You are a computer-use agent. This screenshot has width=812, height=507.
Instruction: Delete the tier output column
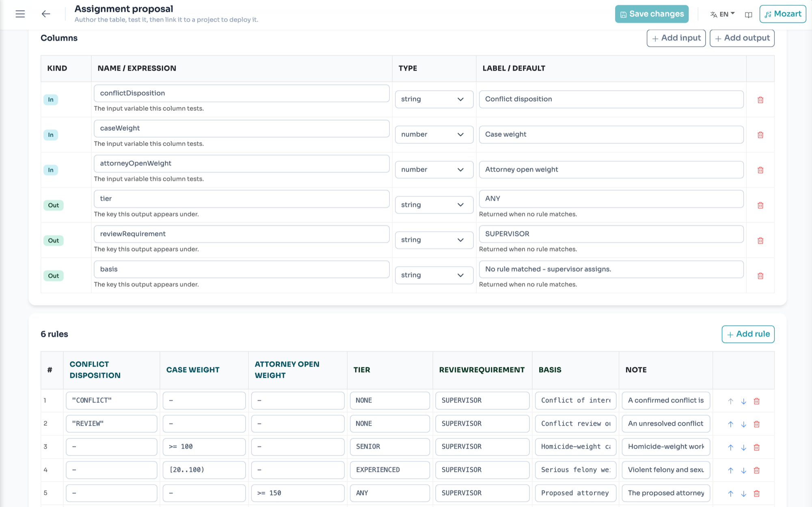pyautogui.click(x=760, y=205)
